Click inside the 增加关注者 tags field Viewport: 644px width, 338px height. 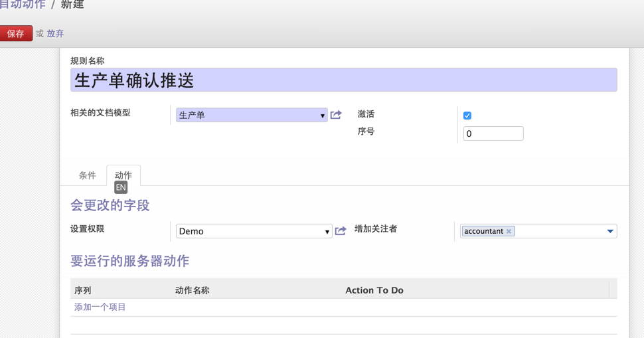(558, 231)
